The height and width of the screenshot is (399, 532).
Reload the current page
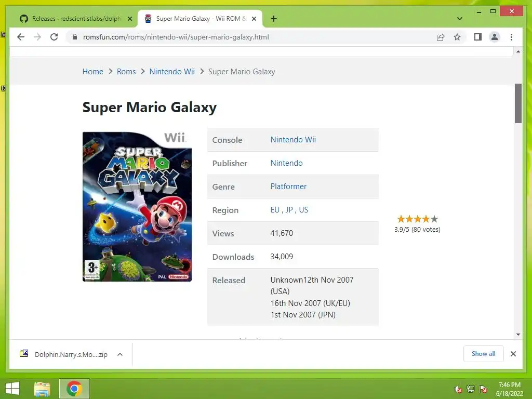click(54, 37)
